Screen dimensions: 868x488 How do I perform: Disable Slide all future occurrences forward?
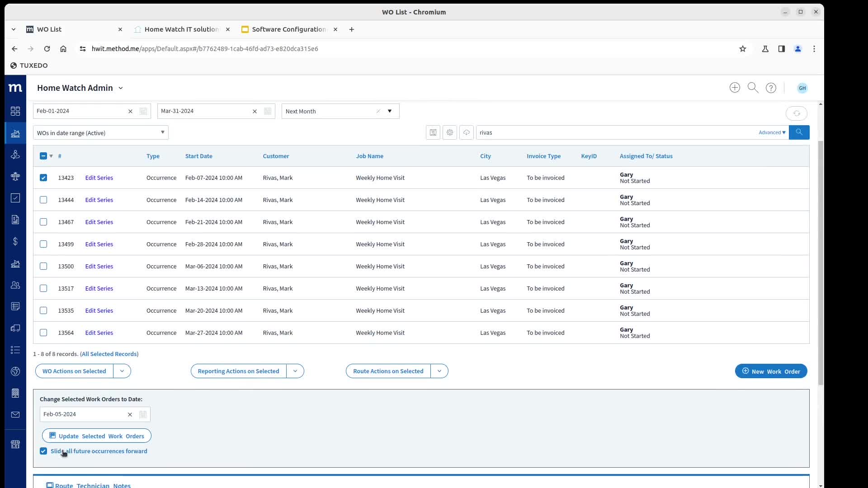pyautogui.click(x=43, y=451)
